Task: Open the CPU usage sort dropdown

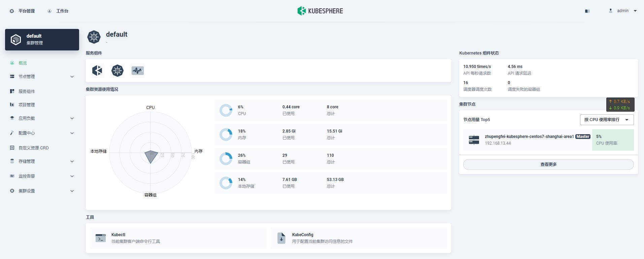Action: (607, 120)
